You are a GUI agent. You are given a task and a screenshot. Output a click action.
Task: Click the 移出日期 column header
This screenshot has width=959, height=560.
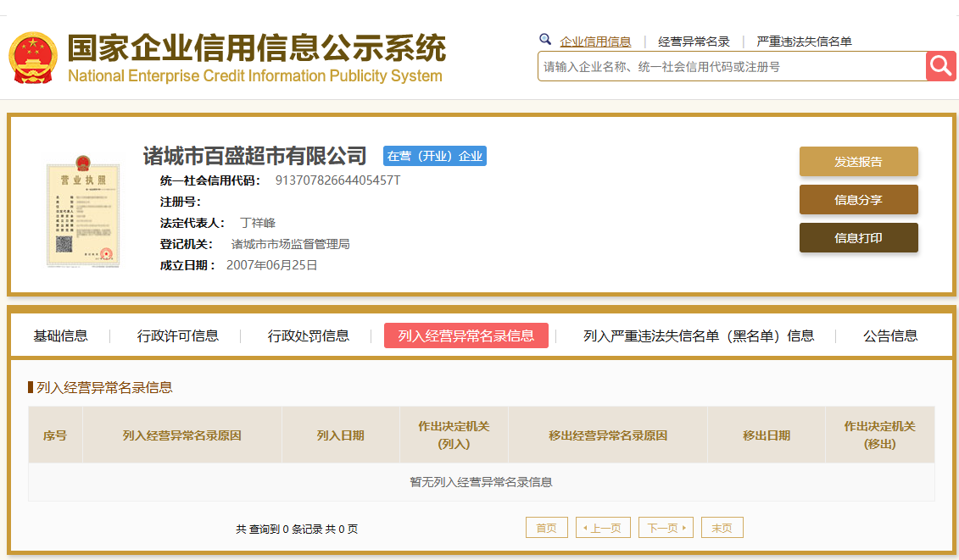tap(767, 435)
